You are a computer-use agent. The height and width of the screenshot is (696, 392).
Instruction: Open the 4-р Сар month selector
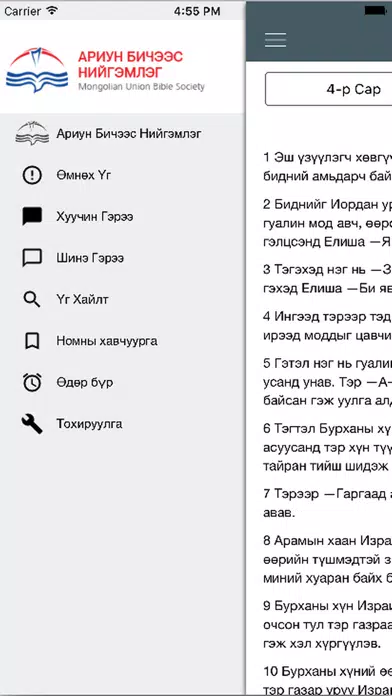click(x=329, y=89)
